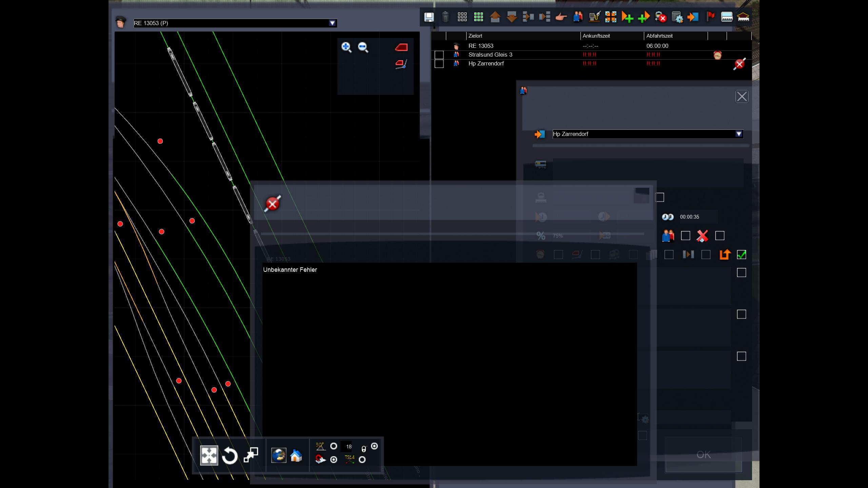
Task: Click the fuel pump toolbar icon
Action: click(x=594, y=17)
